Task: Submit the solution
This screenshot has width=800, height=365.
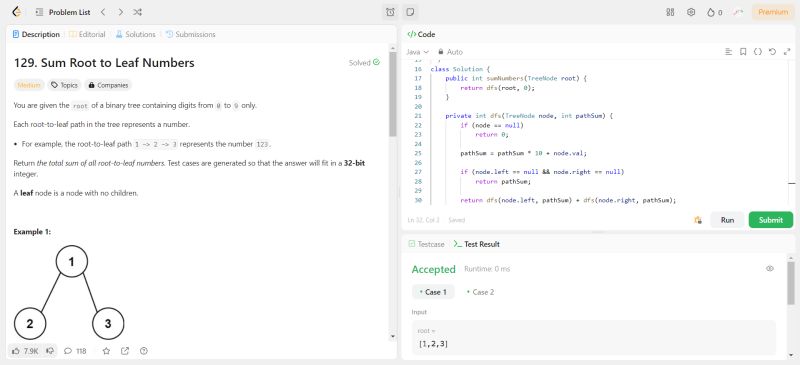Action: [x=770, y=220]
